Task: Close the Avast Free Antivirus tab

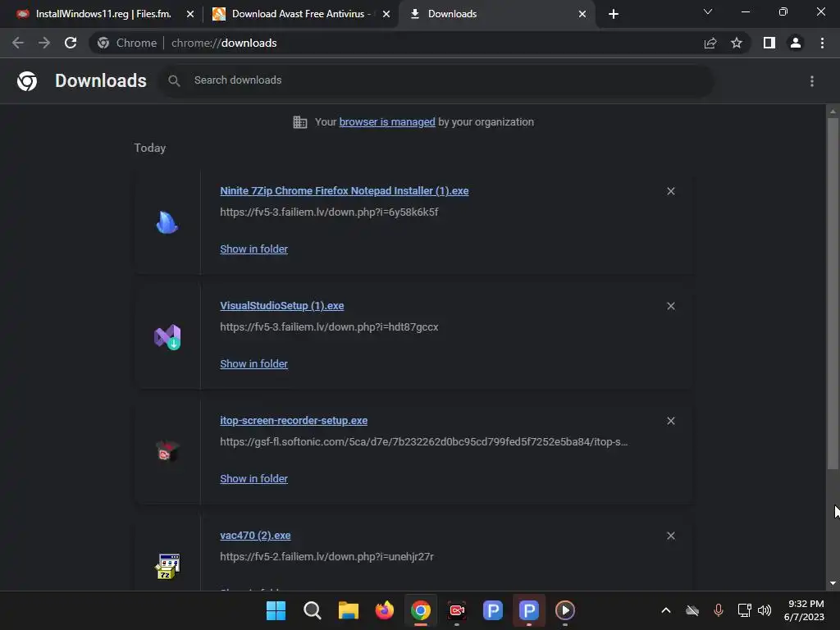Action: point(386,14)
